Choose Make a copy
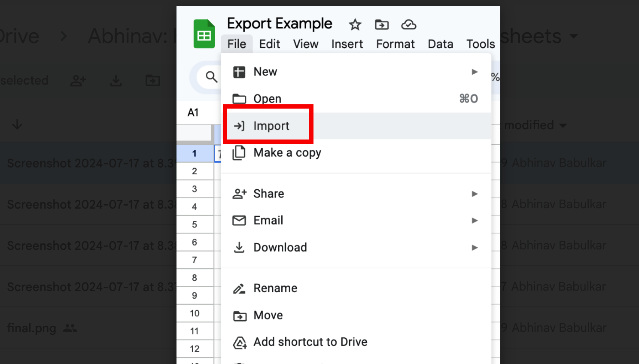Screen dimensions: 639x364 coord(287,152)
